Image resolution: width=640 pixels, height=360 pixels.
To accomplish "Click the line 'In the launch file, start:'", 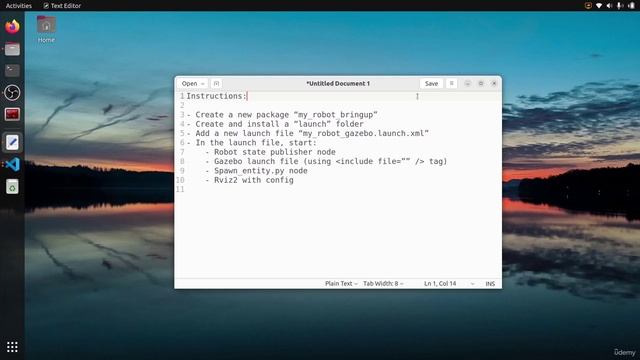I will point(252,143).
